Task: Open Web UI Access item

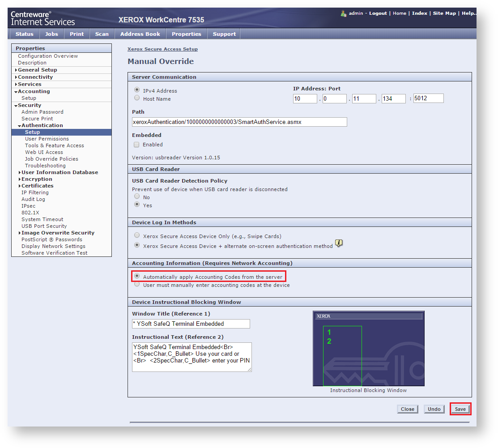Action: pyautogui.click(x=44, y=153)
